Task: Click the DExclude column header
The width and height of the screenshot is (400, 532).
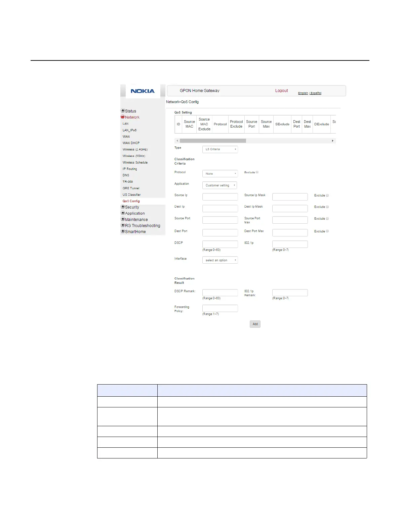Action: (322, 124)
